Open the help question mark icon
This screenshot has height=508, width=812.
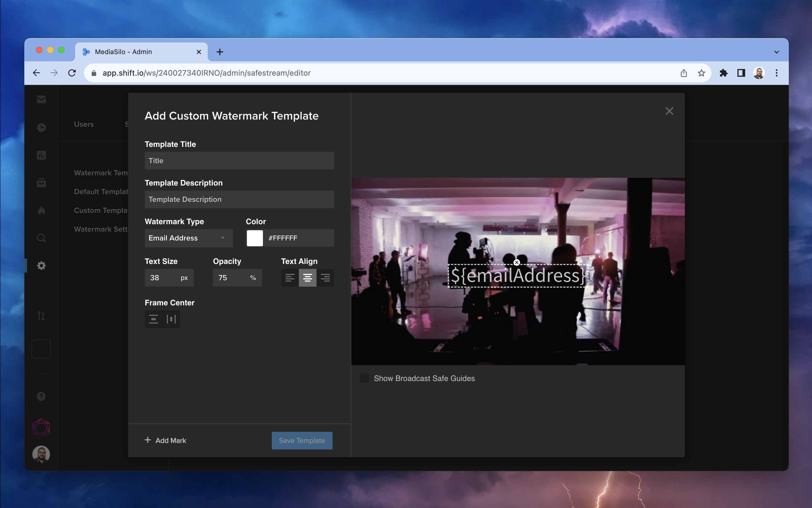tap(41, 396)
